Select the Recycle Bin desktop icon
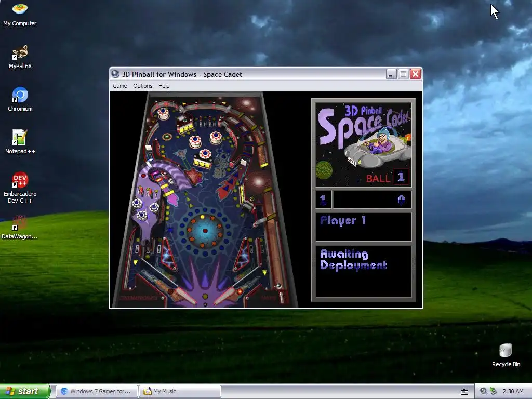Viewport: 532px width, 399px height. 506,355
